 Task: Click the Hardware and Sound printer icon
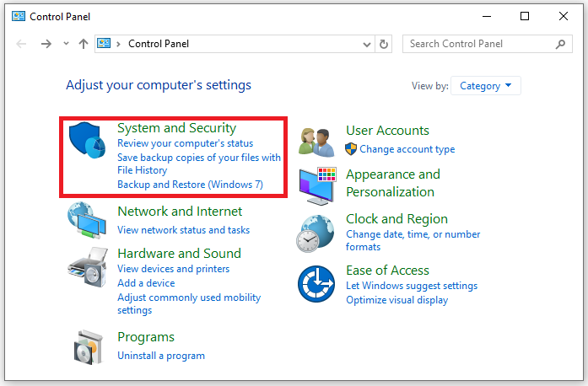pos(88,267)
